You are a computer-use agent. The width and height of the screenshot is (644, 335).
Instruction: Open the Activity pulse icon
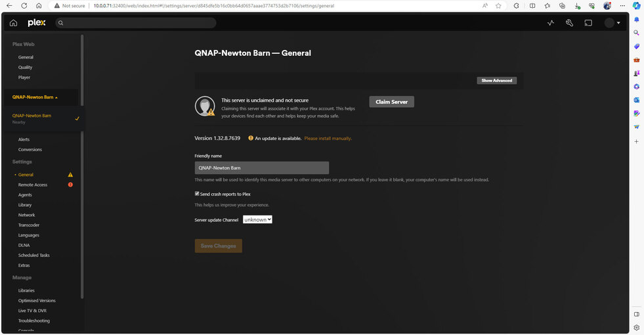point(551,23)
